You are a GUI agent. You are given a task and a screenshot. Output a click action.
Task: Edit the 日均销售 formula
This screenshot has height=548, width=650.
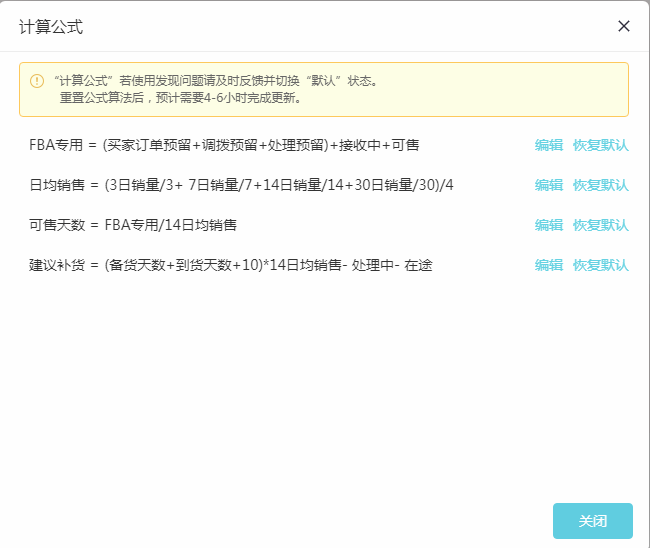click(548, 185)
